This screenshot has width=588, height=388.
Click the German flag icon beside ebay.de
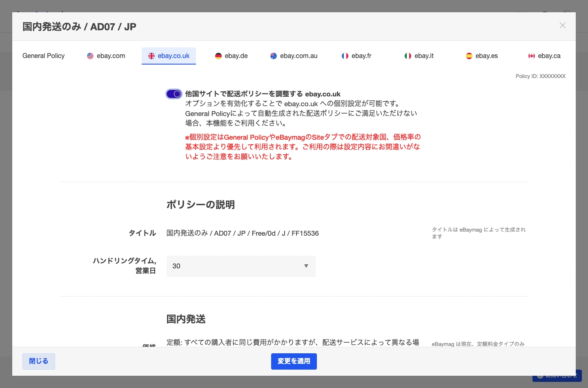pos(218,56)
